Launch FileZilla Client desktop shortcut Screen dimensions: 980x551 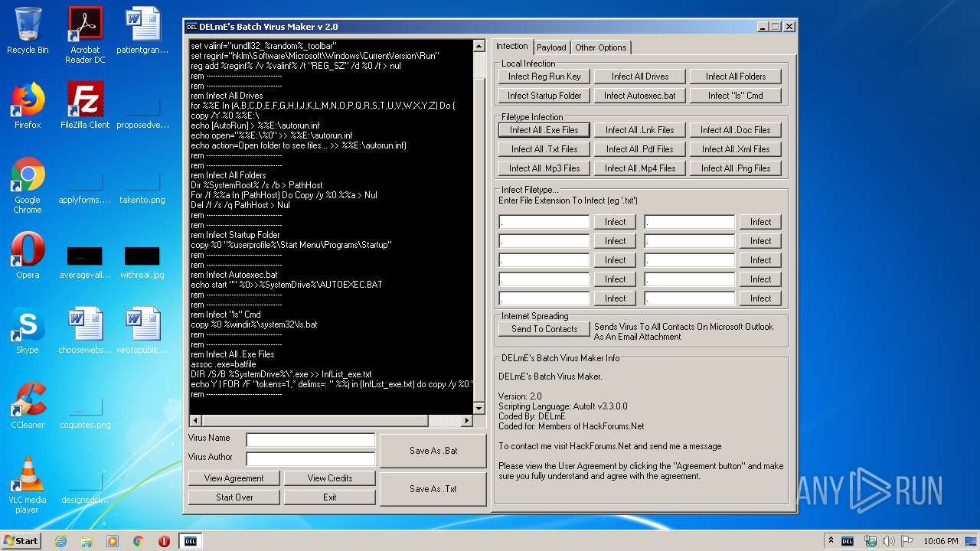click(x=85, y=106)
